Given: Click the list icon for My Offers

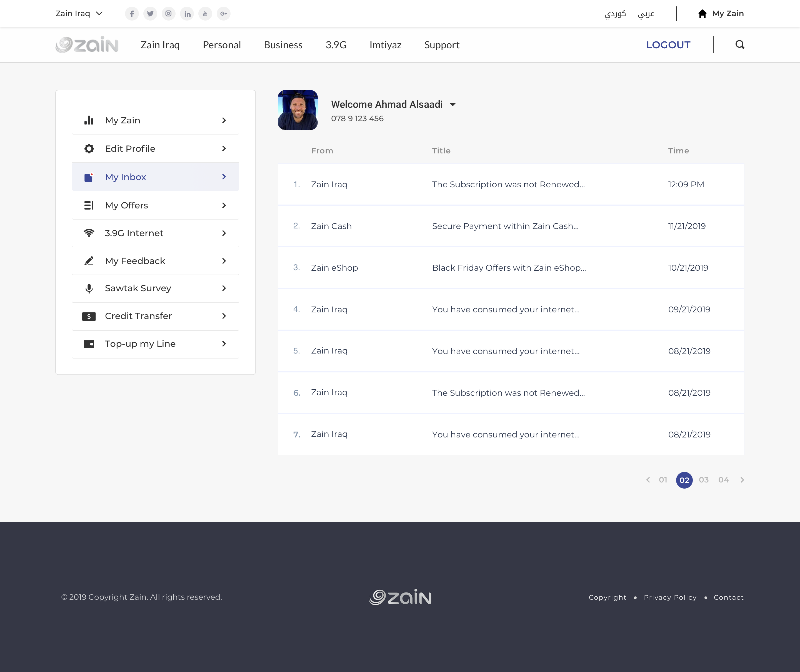Looking at the screenshot, I should pyautogui.click(x=89, y=205).
